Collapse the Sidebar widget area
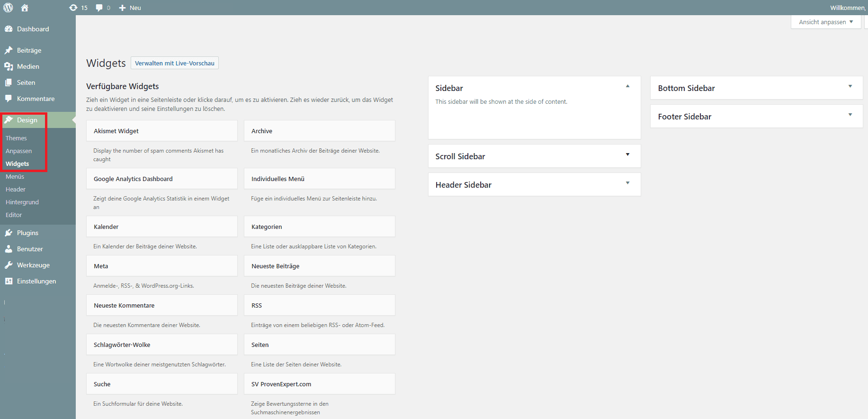The height and width of the screenshot is (419, 868). pos(627,86)
